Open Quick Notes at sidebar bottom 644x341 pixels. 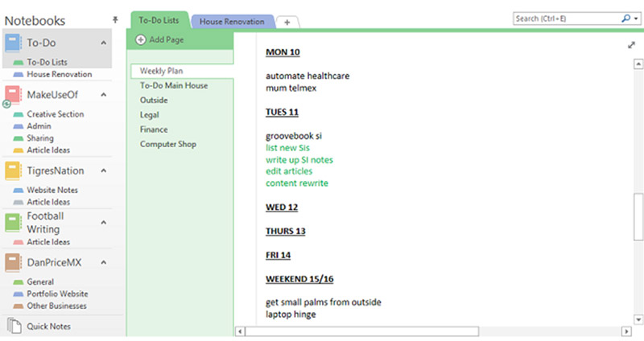tap(48, 327)
